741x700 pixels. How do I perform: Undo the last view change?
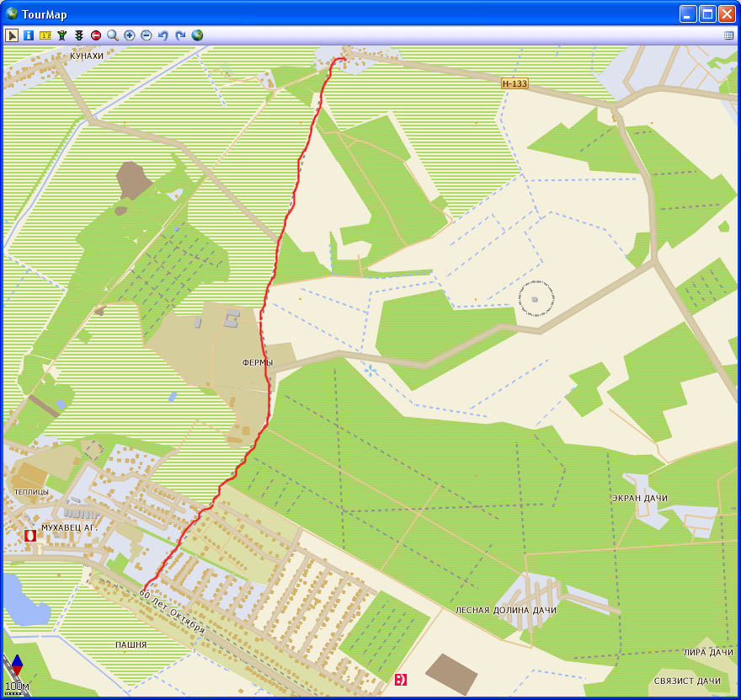(x=163, y=35)
